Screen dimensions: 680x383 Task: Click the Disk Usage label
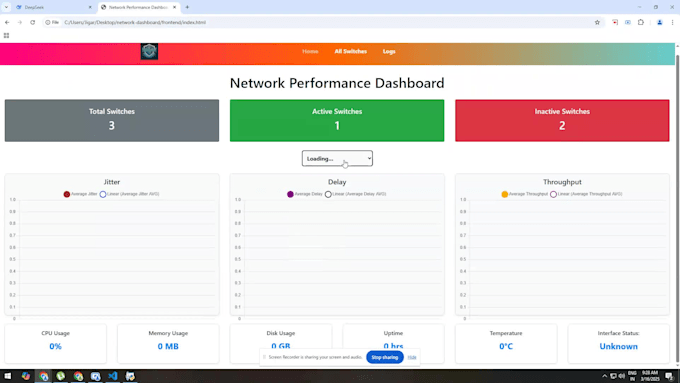click(x=281, y=333)
